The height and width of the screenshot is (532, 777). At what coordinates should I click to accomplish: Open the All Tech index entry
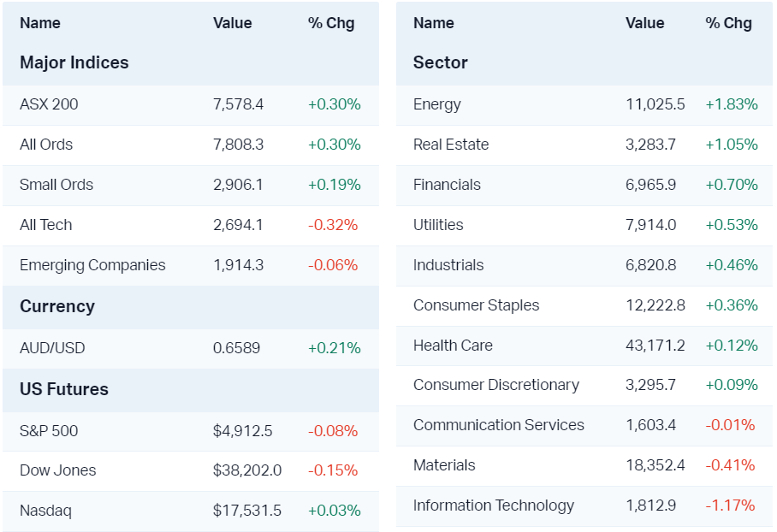[46, 225]
